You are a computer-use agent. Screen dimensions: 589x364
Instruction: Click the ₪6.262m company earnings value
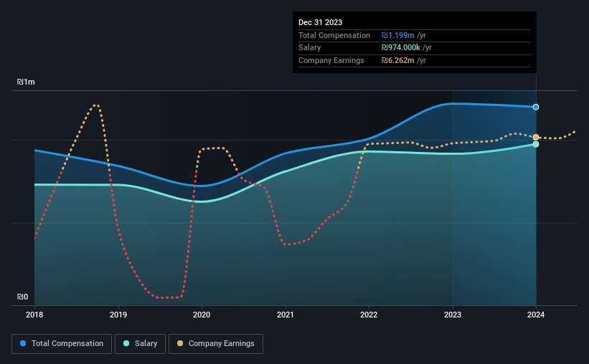pos(397,60)
